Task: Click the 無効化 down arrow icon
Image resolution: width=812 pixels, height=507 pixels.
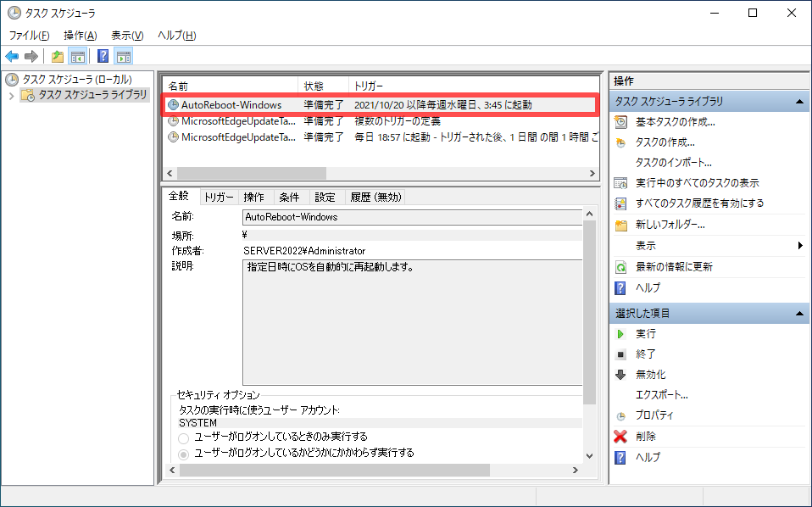Action: point(620,375)
